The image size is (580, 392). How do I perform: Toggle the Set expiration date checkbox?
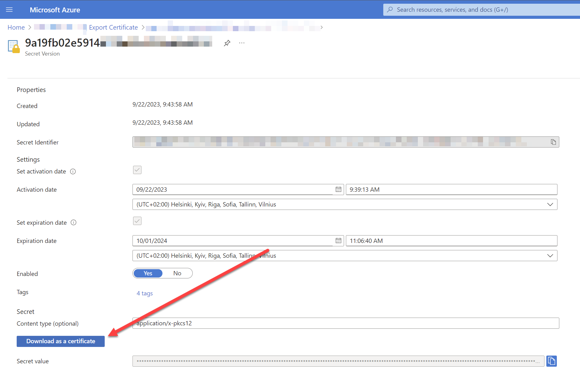pos(137,221)
